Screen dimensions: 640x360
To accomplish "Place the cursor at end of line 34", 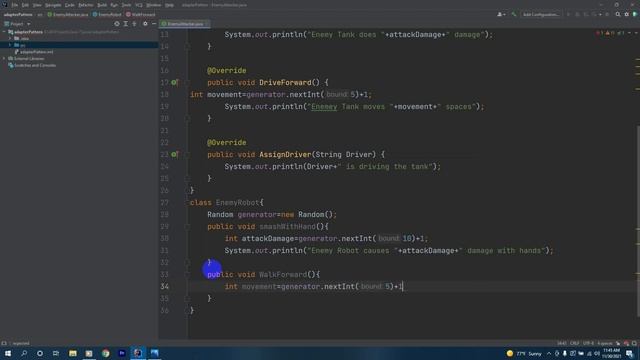I will [403, 287].
